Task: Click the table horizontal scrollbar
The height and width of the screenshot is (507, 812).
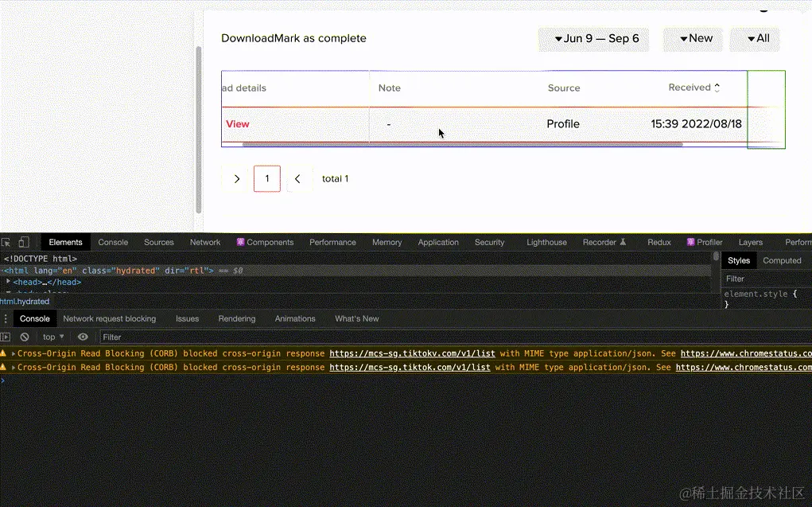Action: [462, 145]
